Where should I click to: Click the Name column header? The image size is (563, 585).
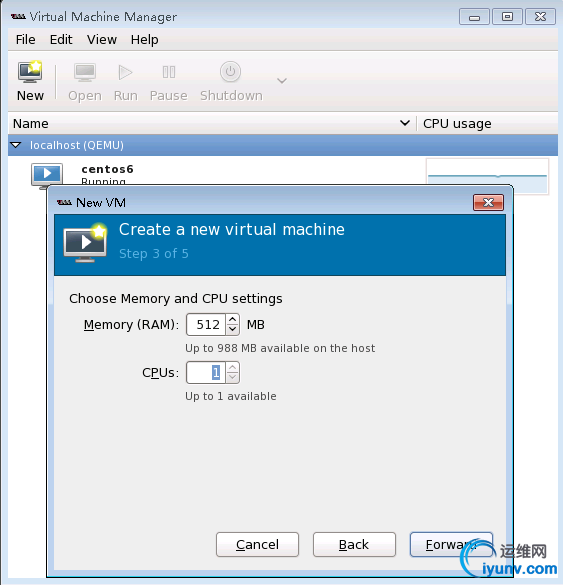212,123
